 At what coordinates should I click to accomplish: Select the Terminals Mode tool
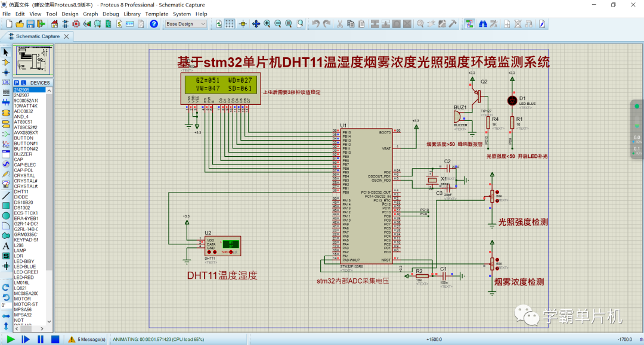pyautogui.click(x=6, y=123)
